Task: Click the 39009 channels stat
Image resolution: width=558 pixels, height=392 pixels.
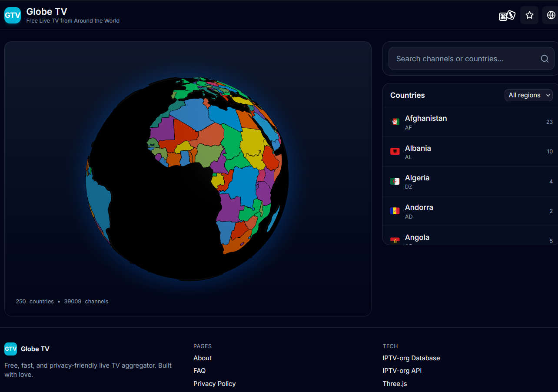Action: 86,301
